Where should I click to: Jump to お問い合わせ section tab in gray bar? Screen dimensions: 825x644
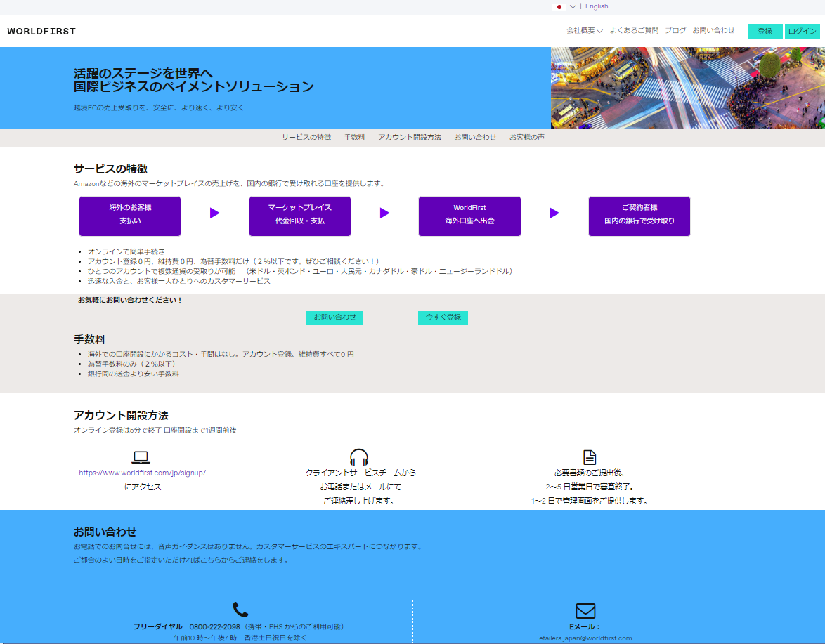(x=475, y=137)
